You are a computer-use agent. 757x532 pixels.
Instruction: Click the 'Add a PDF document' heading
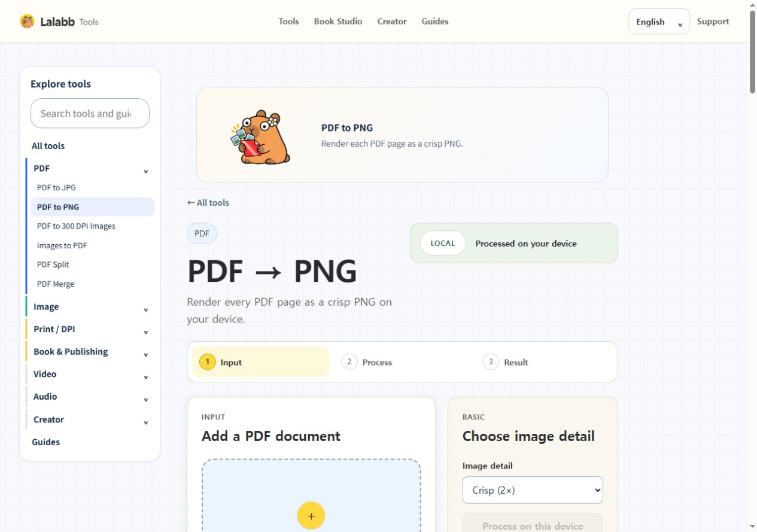(271, 436)
